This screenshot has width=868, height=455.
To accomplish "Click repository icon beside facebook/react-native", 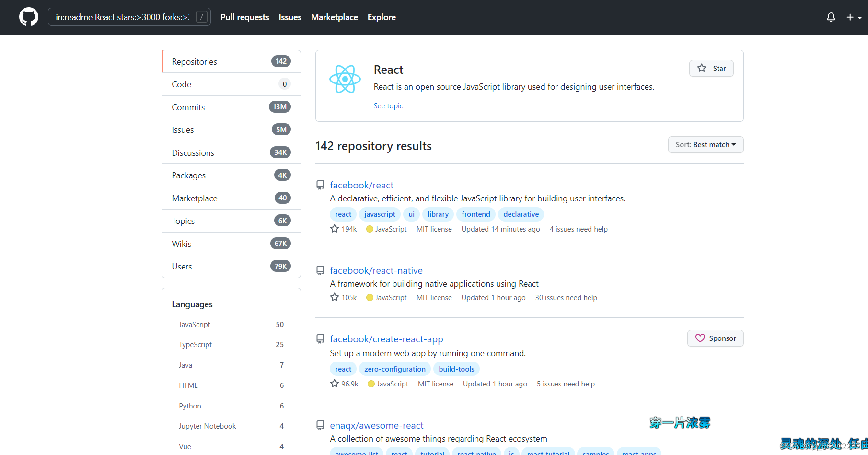I will 320,270.
